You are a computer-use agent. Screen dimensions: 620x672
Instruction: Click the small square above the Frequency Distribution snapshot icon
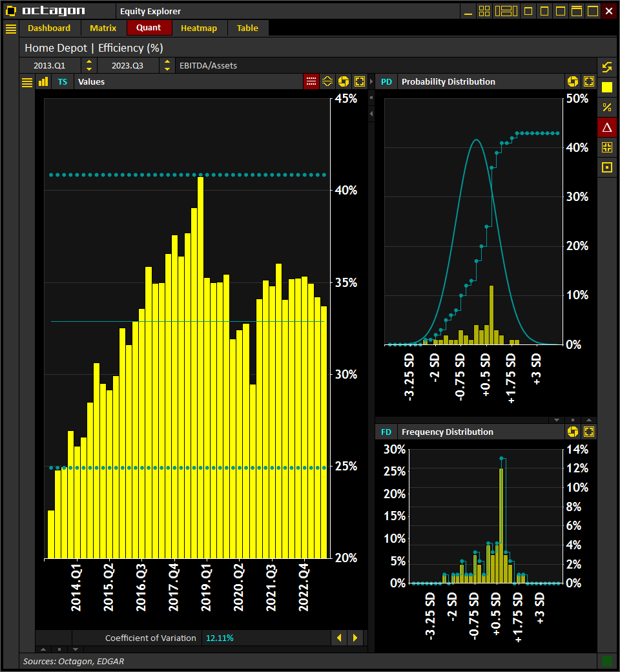pos(573,420)
